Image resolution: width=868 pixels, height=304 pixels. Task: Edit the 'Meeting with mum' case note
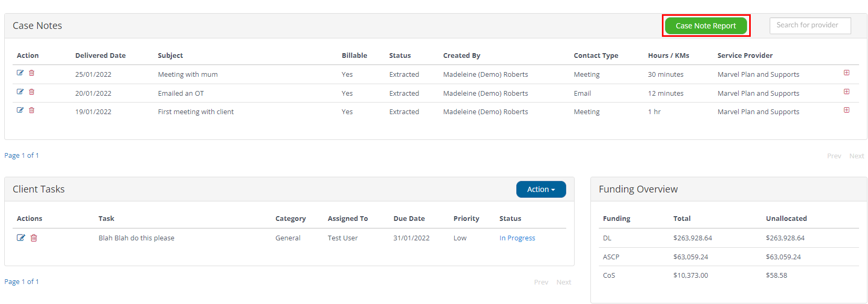(20, 73)
